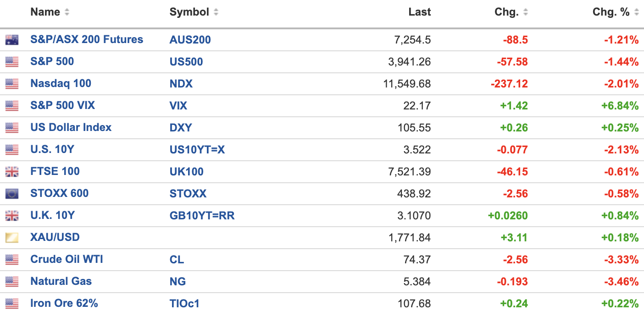Click the flag icon next to Crude Oil WTI
This screenshot has height=316, width=644.
(x=12, y=260)
